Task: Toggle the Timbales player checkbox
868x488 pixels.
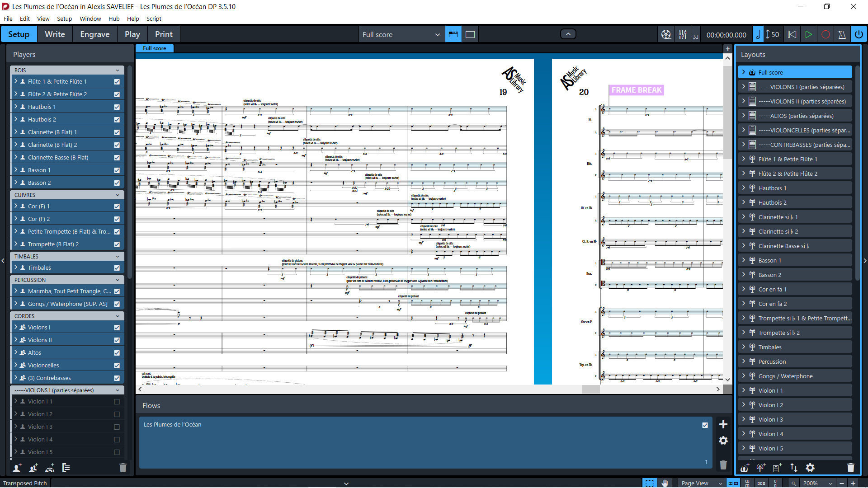Action: 117,268
